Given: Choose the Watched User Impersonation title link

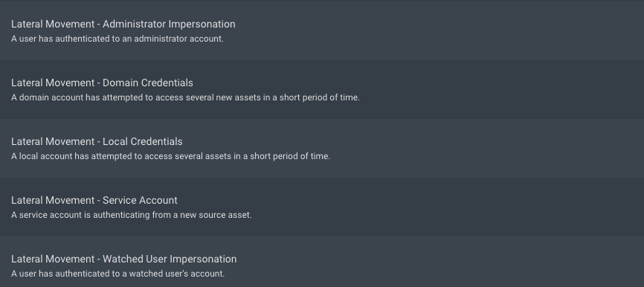Looking at the screenshot, I should [x=123, y=259].
